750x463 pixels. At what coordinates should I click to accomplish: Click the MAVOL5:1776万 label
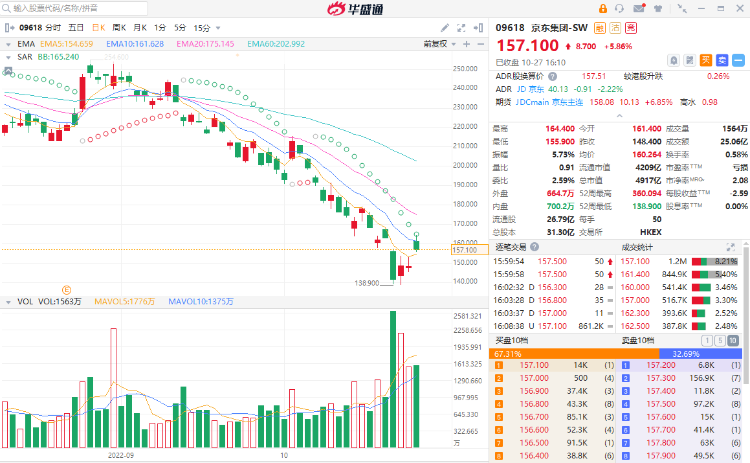click(x=124, y=301)
